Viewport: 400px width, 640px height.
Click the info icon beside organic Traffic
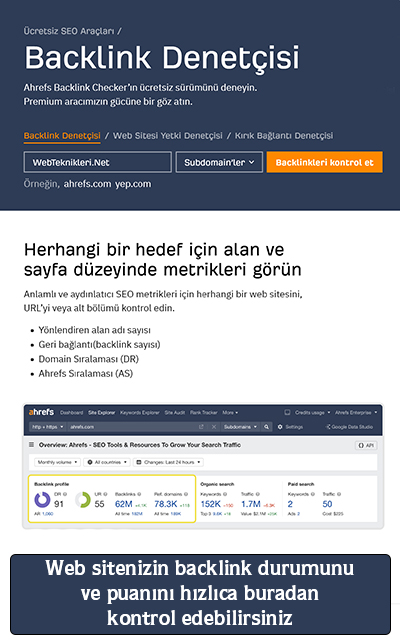coord(257,494)
